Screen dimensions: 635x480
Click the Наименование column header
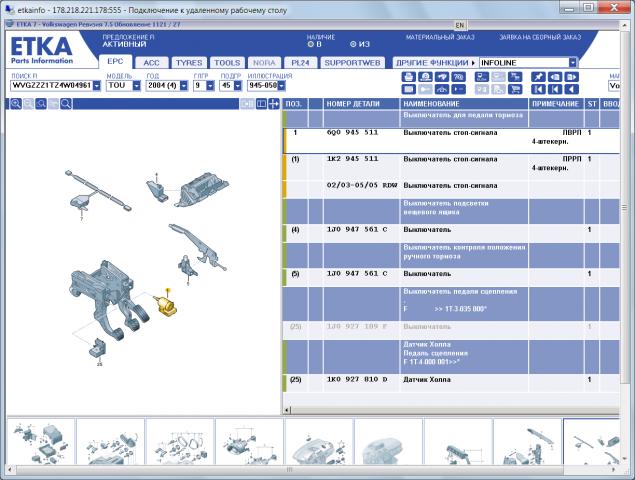pyautogui.click(x=464, y=104)
